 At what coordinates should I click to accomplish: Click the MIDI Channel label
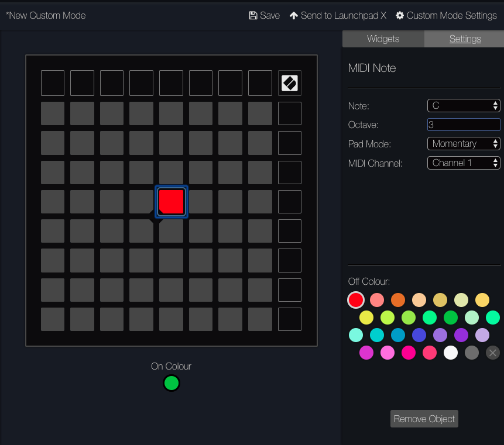pyautogui.click(x=375, y=163)
